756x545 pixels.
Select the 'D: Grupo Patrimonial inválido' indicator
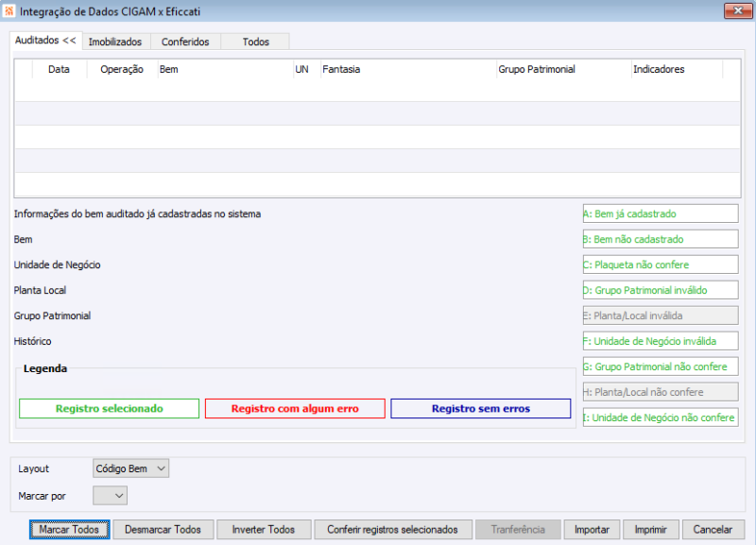click(660, 290)
